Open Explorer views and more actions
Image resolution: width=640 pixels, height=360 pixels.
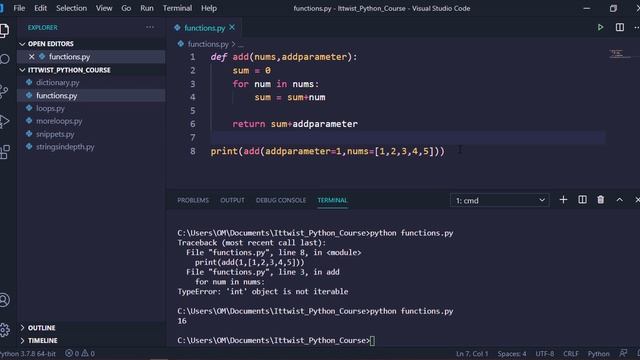150,27
